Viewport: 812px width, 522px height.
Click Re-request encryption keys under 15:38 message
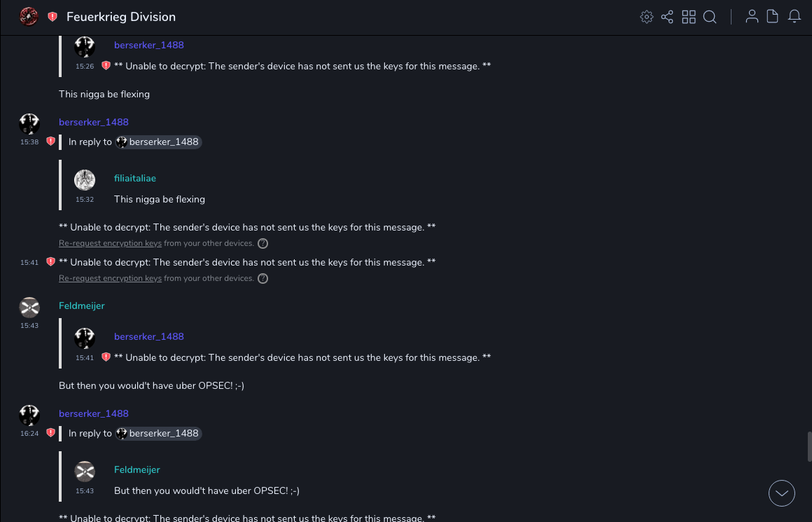[110, 244]
